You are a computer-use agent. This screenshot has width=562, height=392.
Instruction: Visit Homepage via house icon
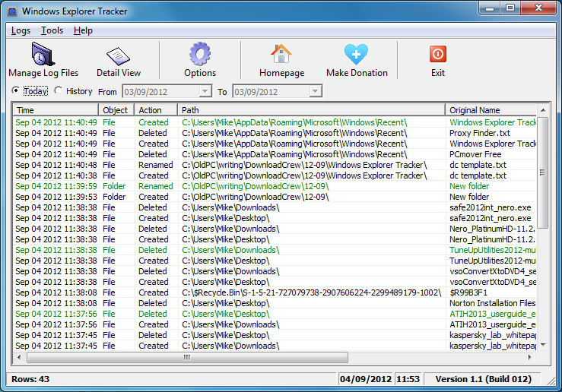[281, 55]
